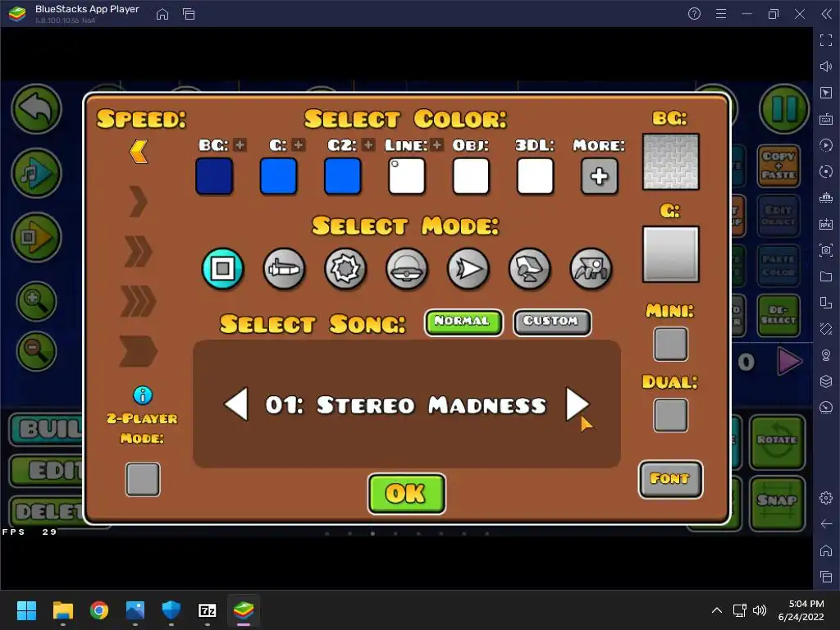Click the Deselect button
This screenshot has width=840, height=630.
click(x=778, y=315)
